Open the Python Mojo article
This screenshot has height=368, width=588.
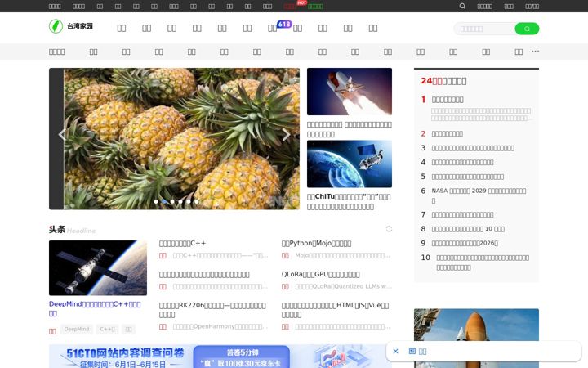[x=317, y=244]
